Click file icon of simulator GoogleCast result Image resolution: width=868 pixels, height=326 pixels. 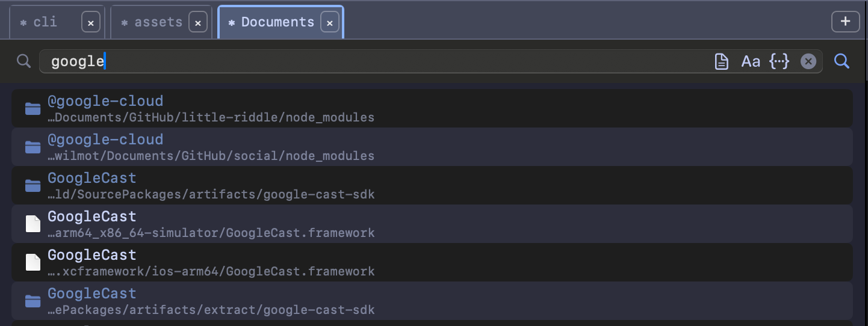click(x=33, y=224)
